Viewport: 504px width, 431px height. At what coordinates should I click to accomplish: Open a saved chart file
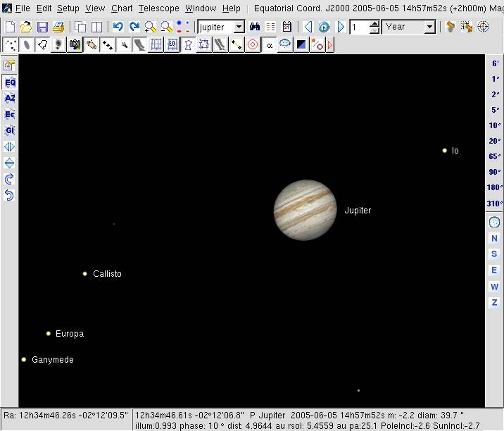[x=26, y=27]
